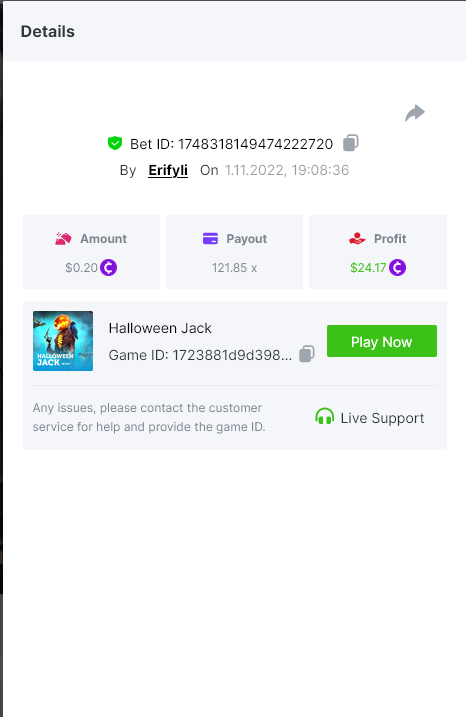Click the Amount money-bag icon

63,238
